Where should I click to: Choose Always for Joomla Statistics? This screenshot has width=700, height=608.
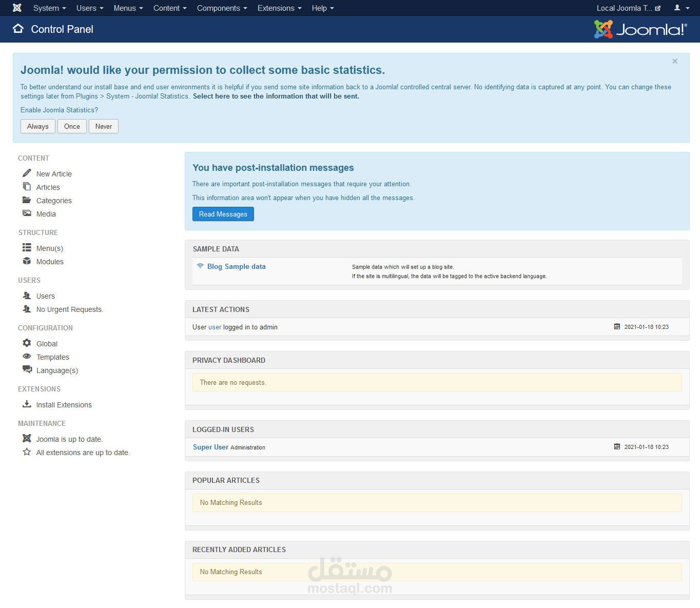(x=38, y=126)
